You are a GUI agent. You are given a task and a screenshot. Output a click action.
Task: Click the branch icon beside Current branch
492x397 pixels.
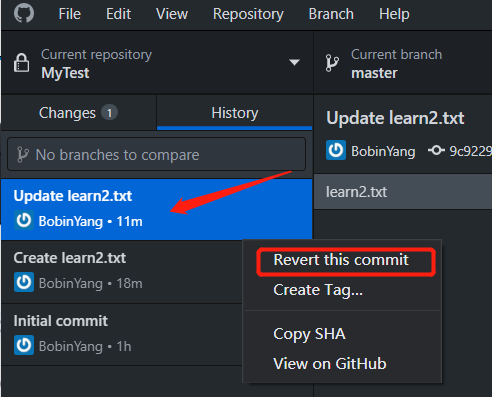tap(332, 63)
